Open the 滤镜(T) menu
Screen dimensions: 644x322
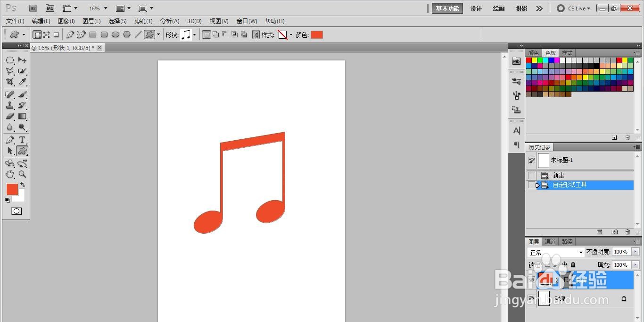[x=143, y=21]
